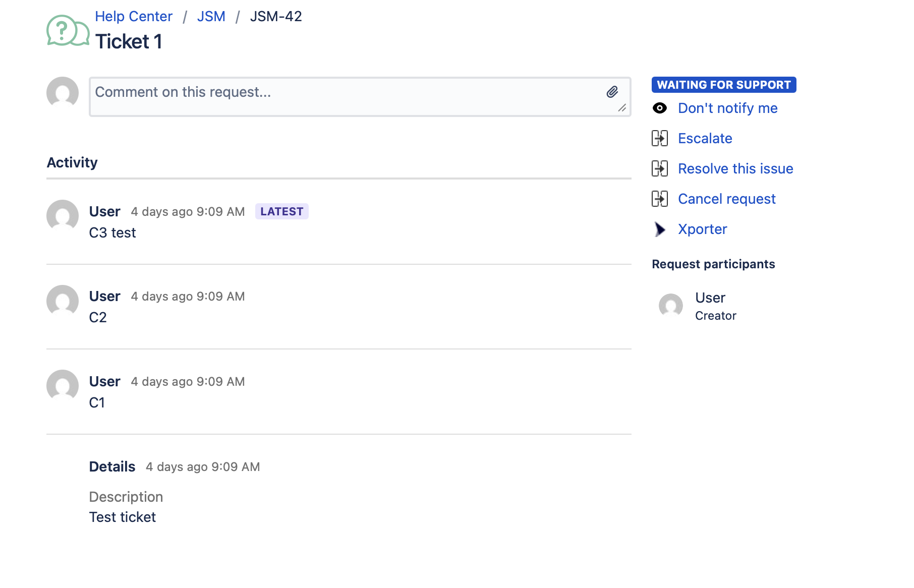Click the Creator participant avatar
Viewport: 914px width, 588px height.
(x=670, y=306)
